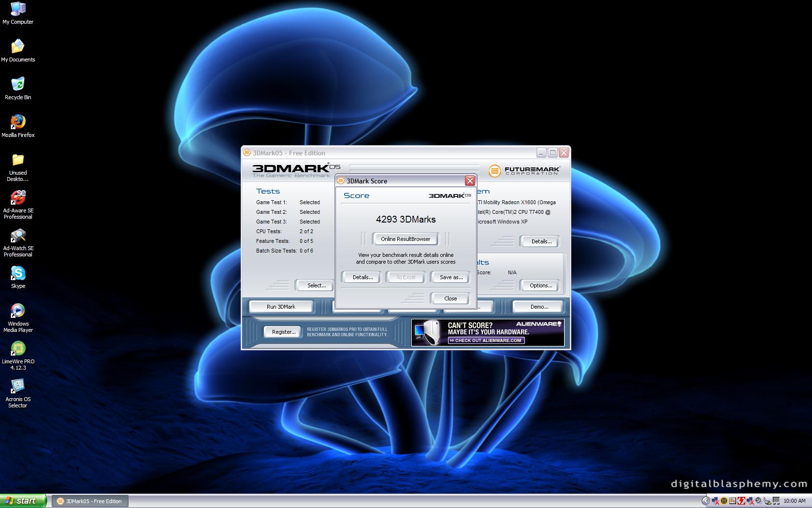812x508 pixels.
Task: Click the disabled To Excel button
Action: click(406, 277)
